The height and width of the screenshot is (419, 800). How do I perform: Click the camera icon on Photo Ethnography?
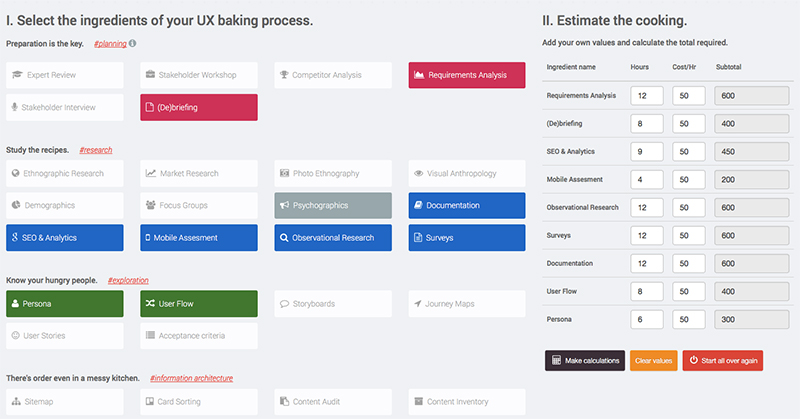coord(284,173)
